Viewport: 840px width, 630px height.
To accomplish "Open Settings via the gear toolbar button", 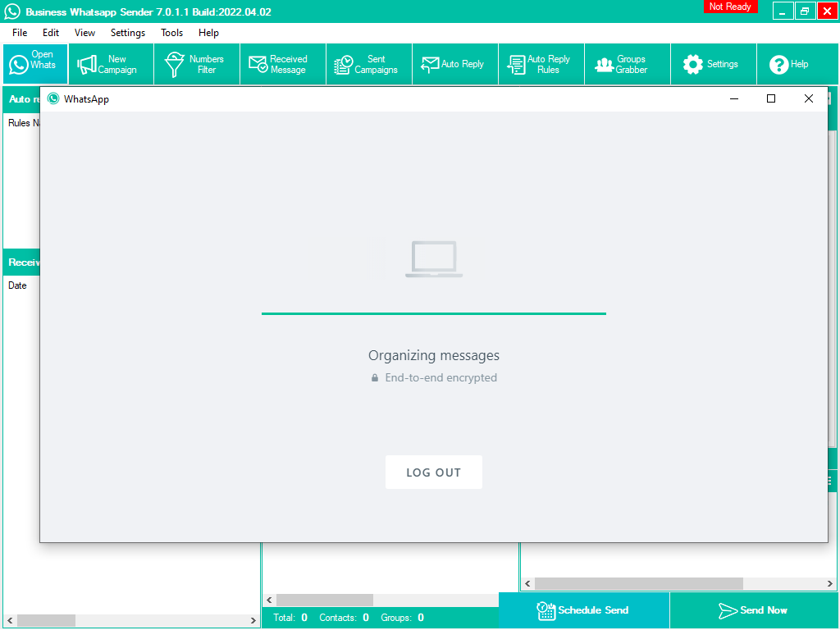I will [x=714, y=64].
